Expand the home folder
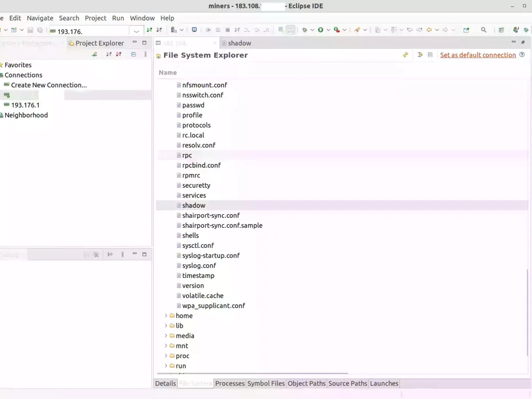The width and height of the screenshot is (532, 399). (x=166, y=316)
